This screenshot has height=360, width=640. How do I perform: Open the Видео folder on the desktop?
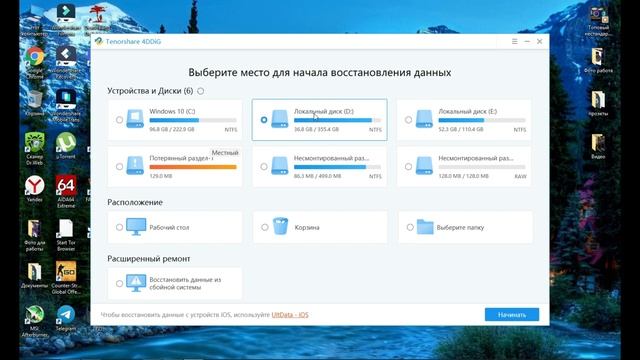[598, 143]
